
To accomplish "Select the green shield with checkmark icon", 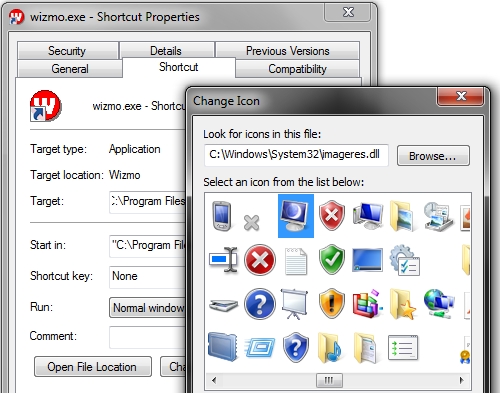I will tap(331, 259).
